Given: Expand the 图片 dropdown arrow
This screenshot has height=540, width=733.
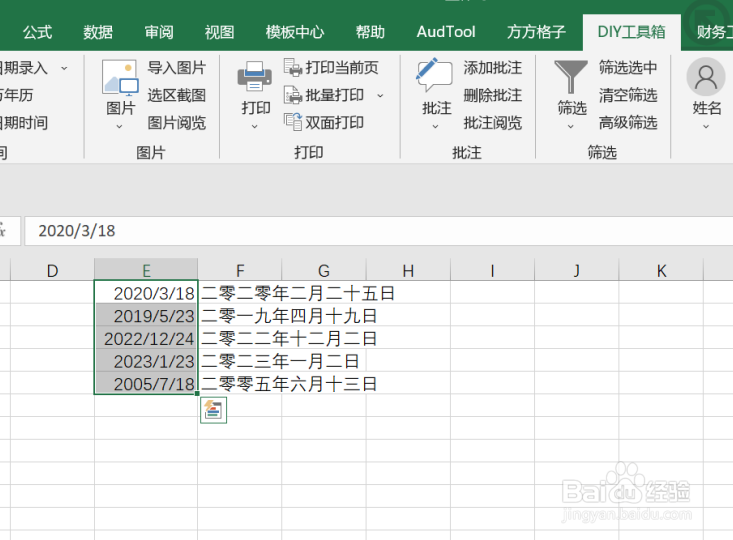Looking at the screenshot, I should tap(119, 126).
